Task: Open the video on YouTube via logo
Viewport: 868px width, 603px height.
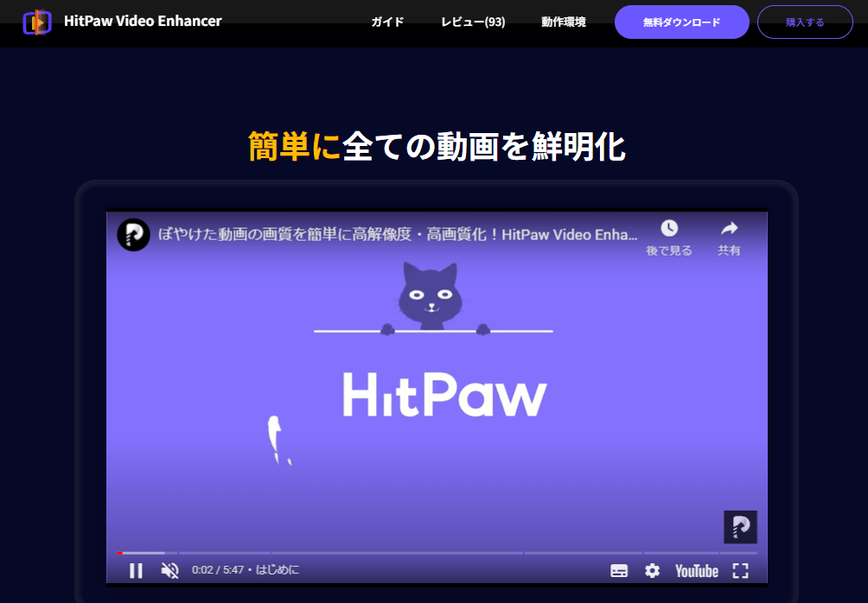Action: 697,571
